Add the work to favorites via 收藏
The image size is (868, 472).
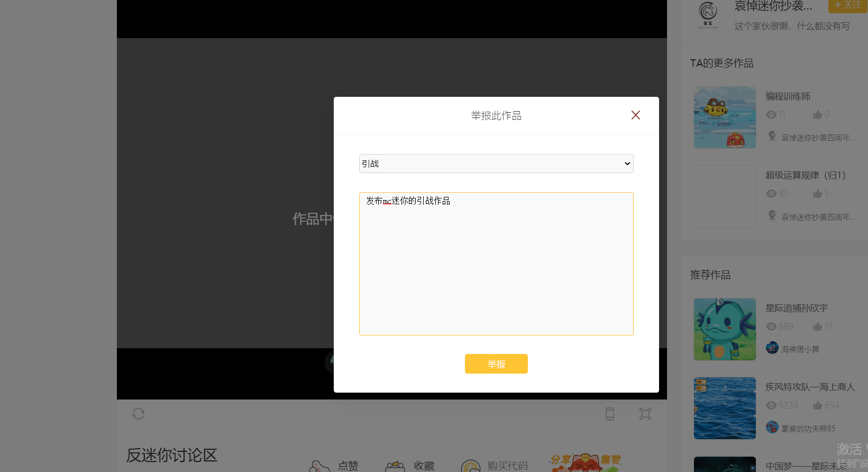coord(410,466)
